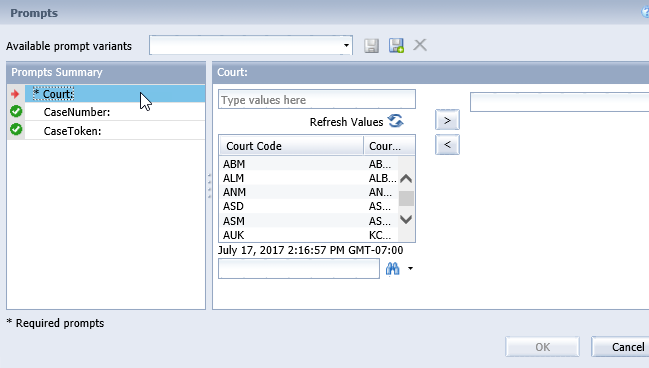Click the scroll up arrow in list

406,178
